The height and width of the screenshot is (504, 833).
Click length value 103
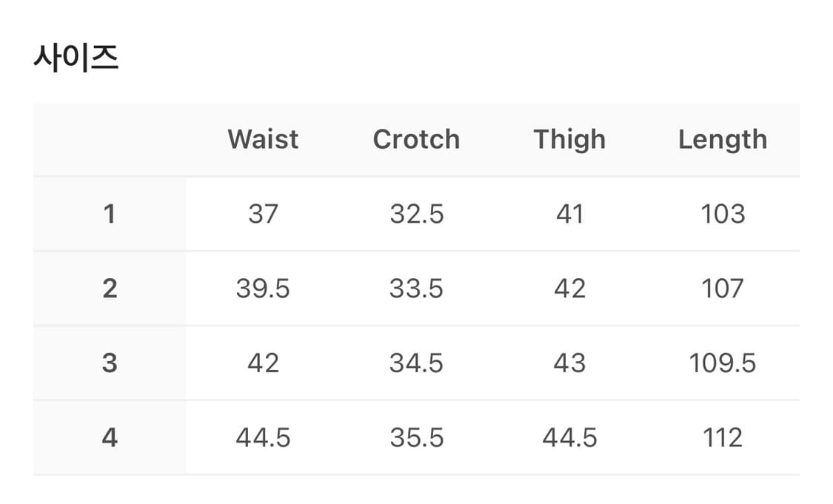pos(723,214)
